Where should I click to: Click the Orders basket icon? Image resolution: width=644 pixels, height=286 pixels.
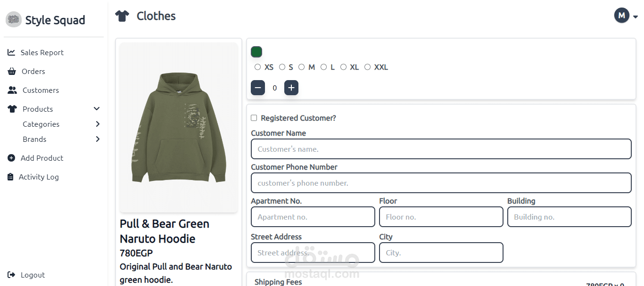point(12,71)
